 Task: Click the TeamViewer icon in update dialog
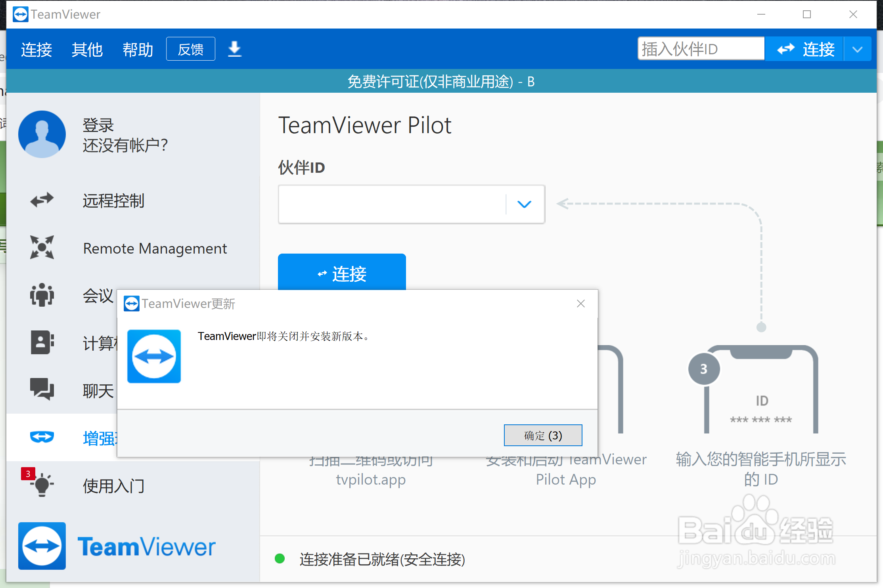pos(154,356)
